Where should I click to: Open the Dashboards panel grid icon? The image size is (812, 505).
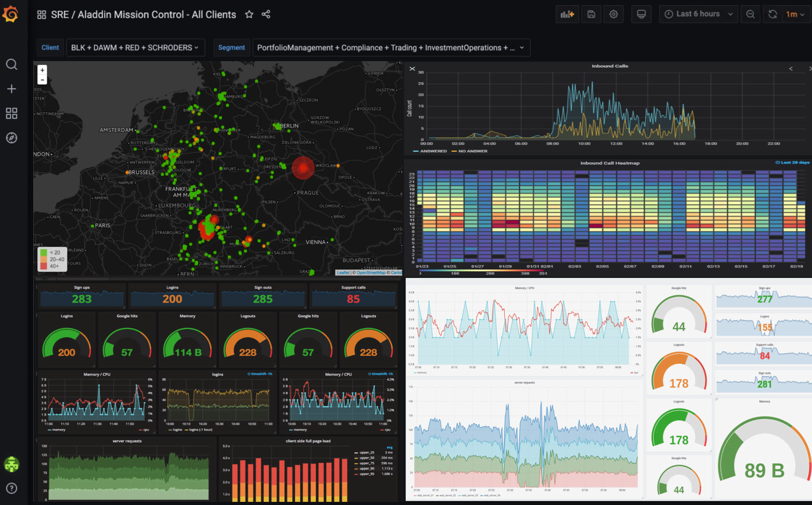pyautogui.click(x=11, y=113)
